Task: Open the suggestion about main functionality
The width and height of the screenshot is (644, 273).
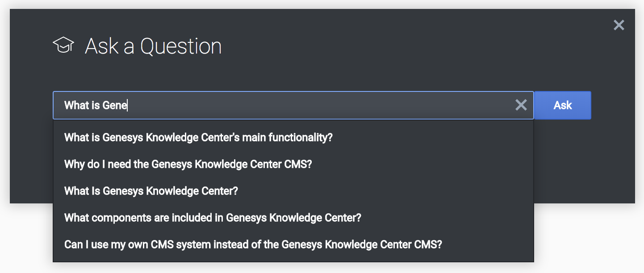Action: click(x=199, y=137)
